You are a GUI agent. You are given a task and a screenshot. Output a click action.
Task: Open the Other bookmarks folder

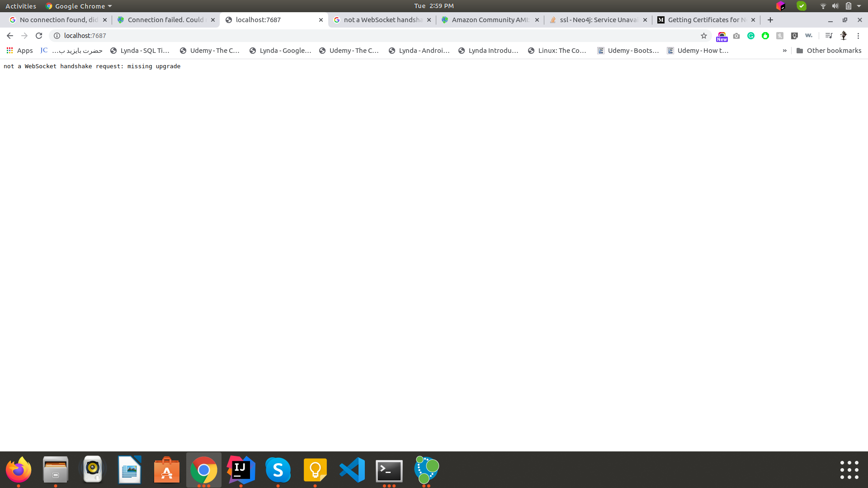tap(829, 51)
